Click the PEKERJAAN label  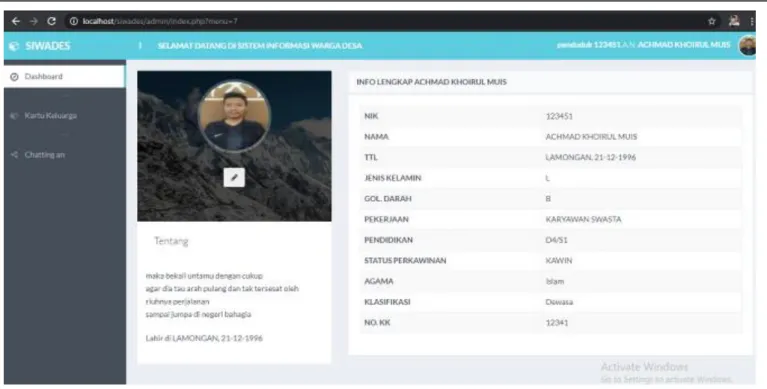click(386, 219)
